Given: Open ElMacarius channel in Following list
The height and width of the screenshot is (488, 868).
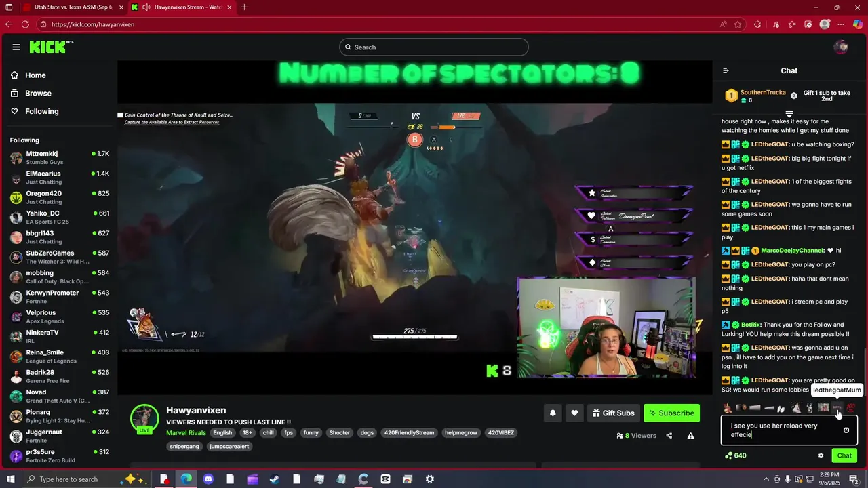Looking at the screenshot, I should (x=60, y=178).
